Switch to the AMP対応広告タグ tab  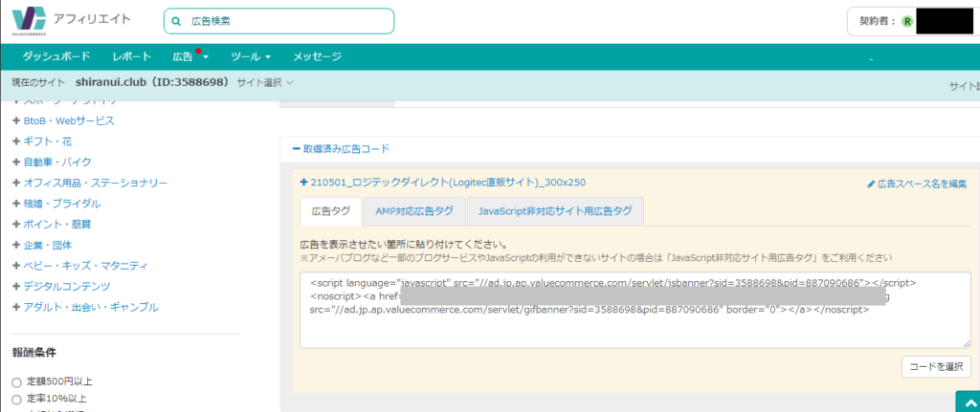click(x=415, y=210)
